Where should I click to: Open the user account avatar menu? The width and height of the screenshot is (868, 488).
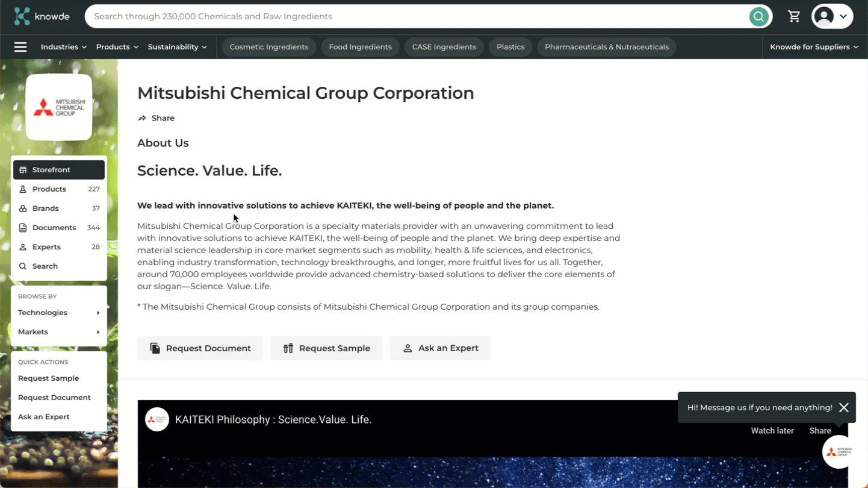832,17
